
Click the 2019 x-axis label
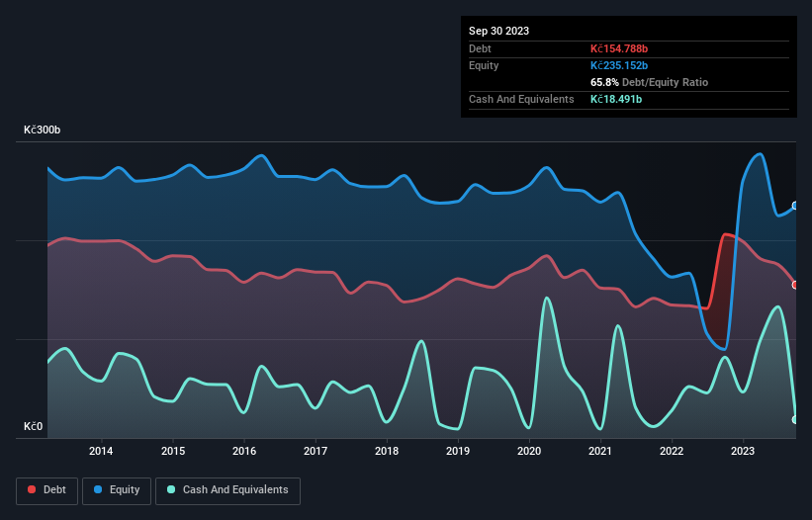458,451
